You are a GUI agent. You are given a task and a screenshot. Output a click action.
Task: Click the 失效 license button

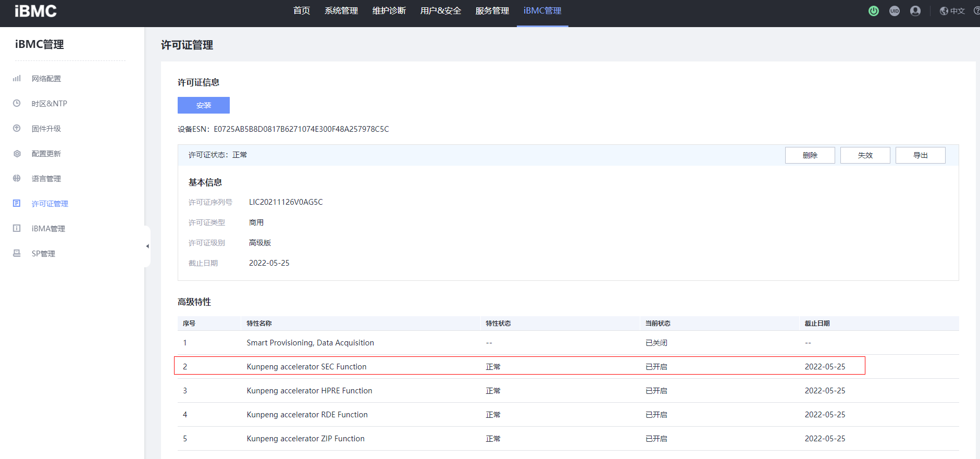tap(865, 155)
